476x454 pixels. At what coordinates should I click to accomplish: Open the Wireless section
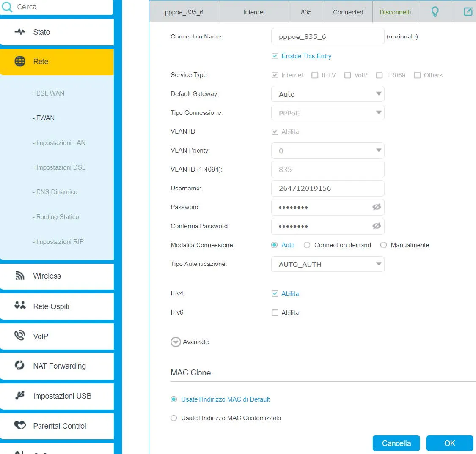[47, 276]
